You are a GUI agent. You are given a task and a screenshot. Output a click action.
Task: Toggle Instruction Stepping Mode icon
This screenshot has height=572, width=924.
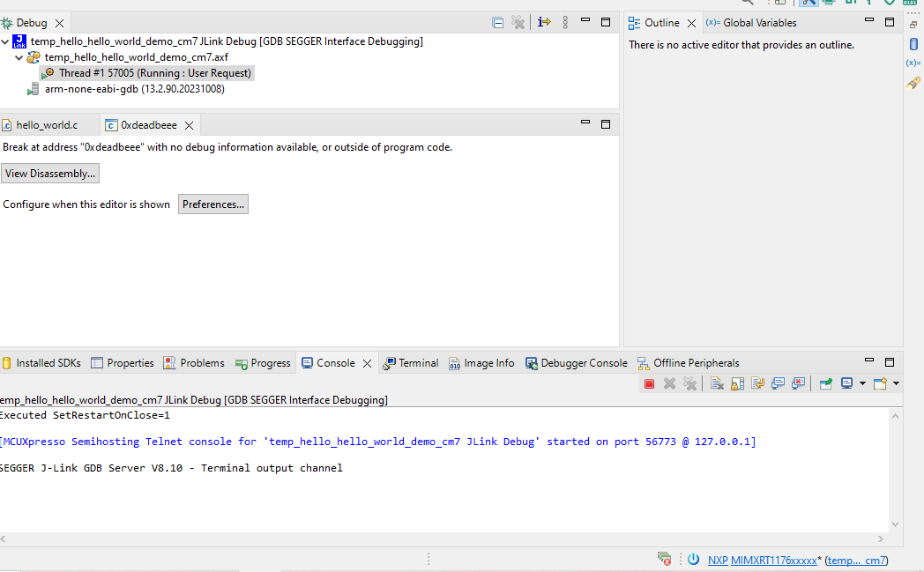544,22
